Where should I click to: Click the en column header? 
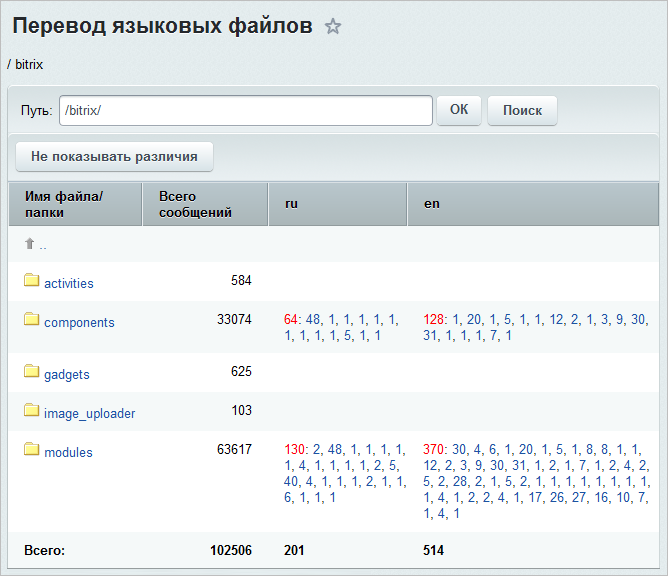pos(533,204)
